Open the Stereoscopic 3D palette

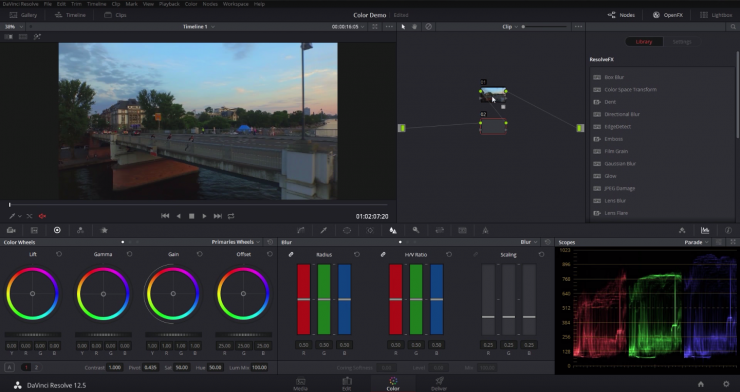click(462, 230)
